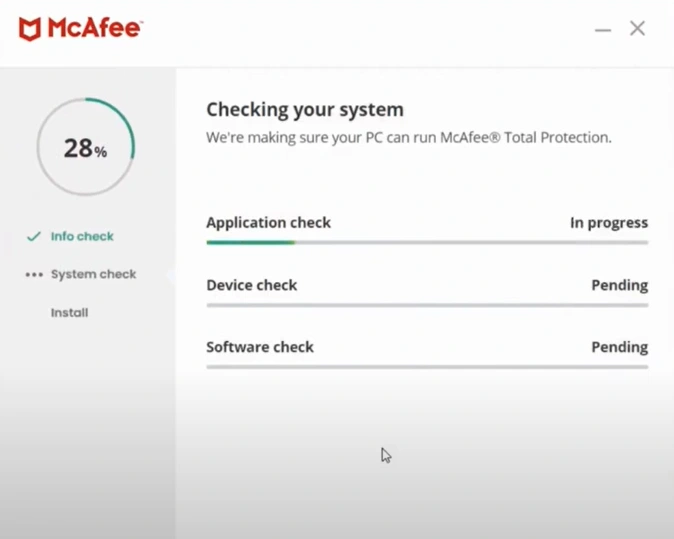Click the 'Application check' label
This screenshot has width=674, height=539.
(x=269, y=223)
